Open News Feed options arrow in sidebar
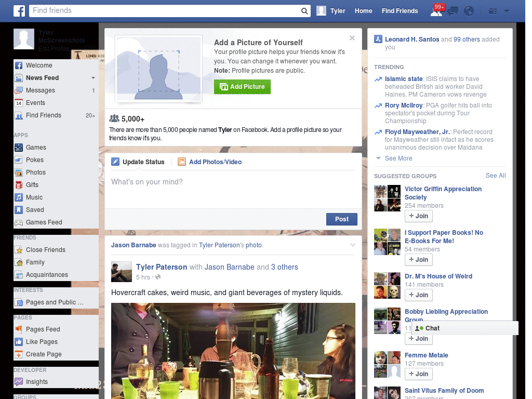This screenshot has height=399, width=532. [x=93, y=78]
